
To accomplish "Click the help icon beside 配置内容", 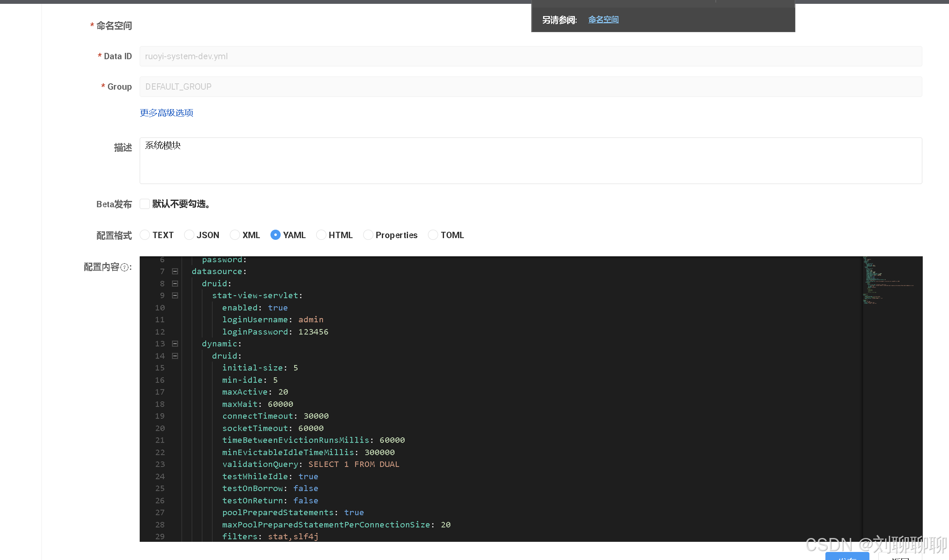I will [x=124, y=267].
